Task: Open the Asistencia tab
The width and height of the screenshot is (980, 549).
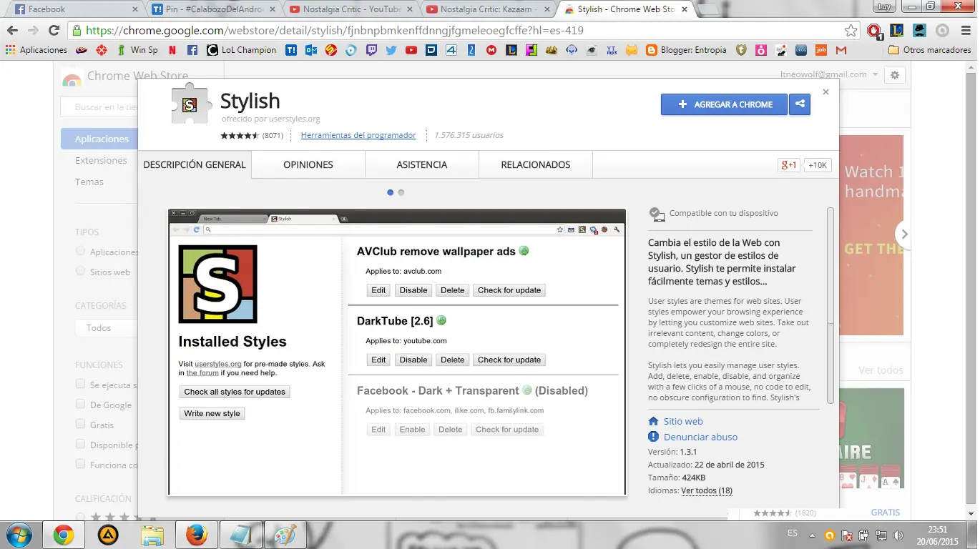Action: [422, 164]
